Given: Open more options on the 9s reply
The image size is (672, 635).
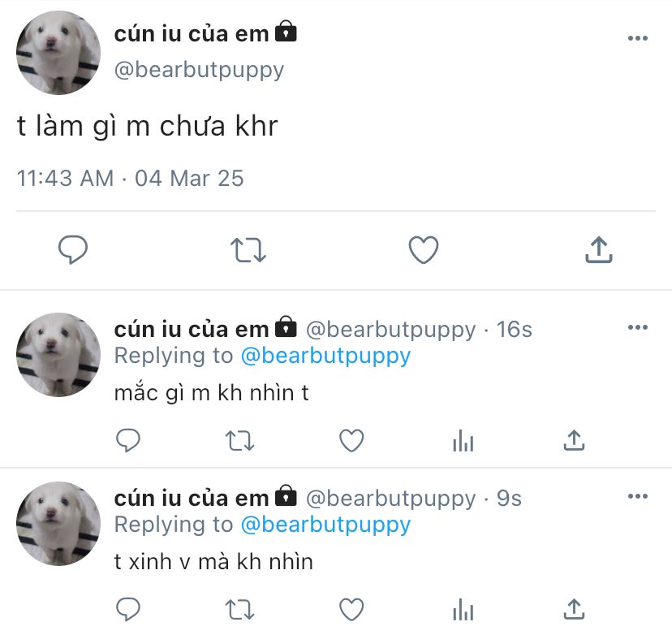Looking at the screenshot, I should coord(638,496).
